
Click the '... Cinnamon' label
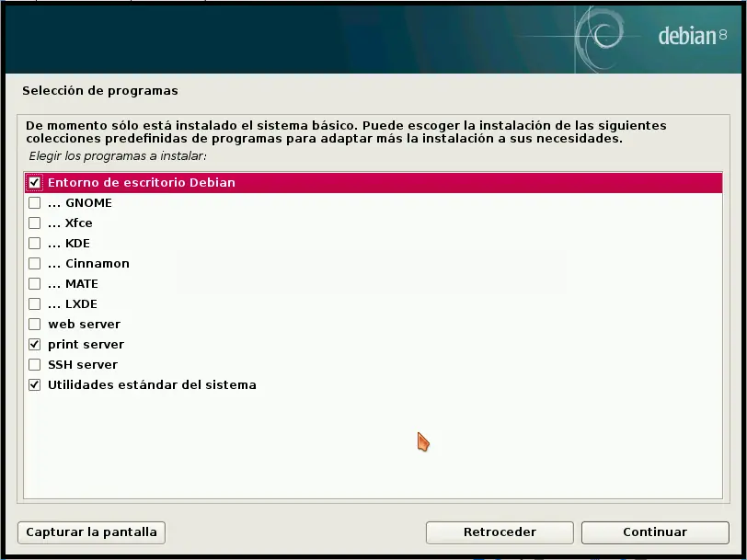pyautogui.click(x=88, y=264)
